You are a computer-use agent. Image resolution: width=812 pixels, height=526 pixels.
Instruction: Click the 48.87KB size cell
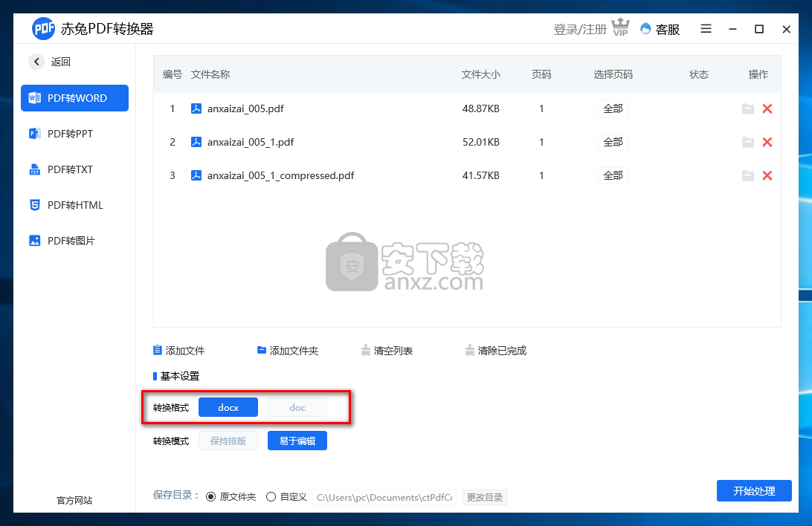coord(481,108)
